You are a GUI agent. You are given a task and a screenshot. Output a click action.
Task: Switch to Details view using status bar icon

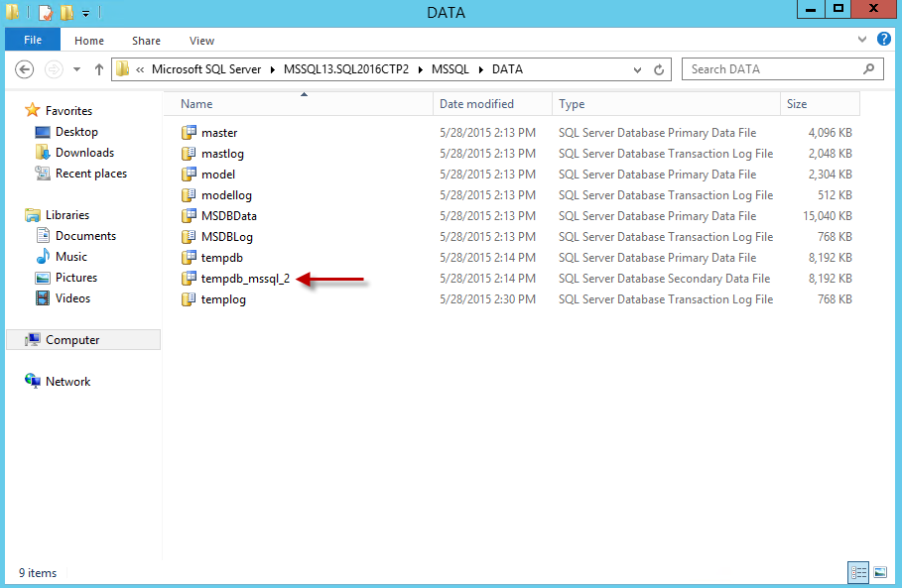tap(856, 572)
